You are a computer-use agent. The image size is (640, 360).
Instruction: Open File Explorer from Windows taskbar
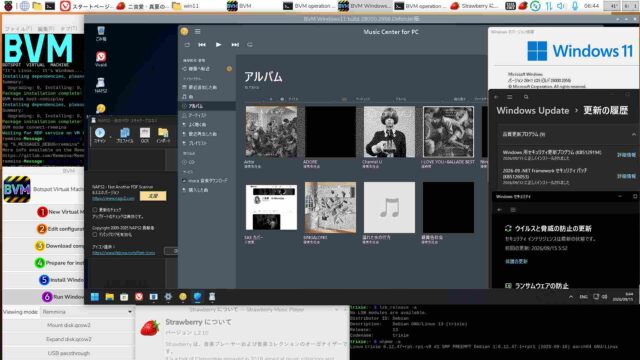coord(109,297)
